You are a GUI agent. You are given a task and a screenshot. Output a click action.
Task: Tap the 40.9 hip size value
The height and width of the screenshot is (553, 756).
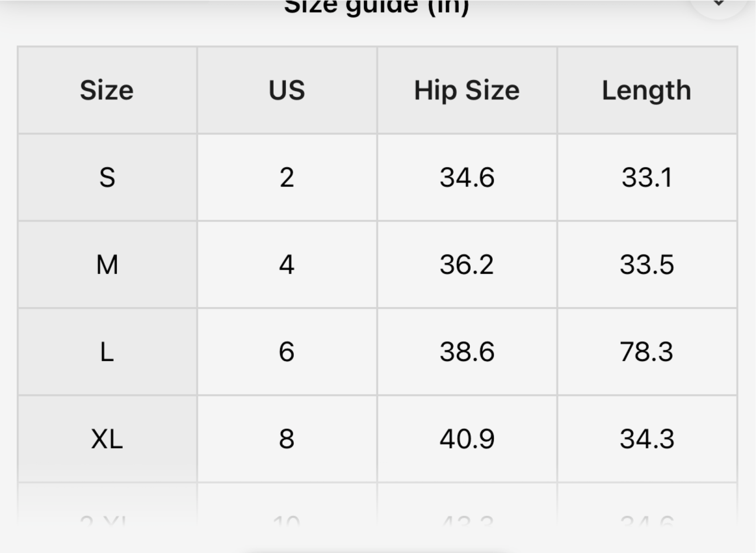click(467, 439)
